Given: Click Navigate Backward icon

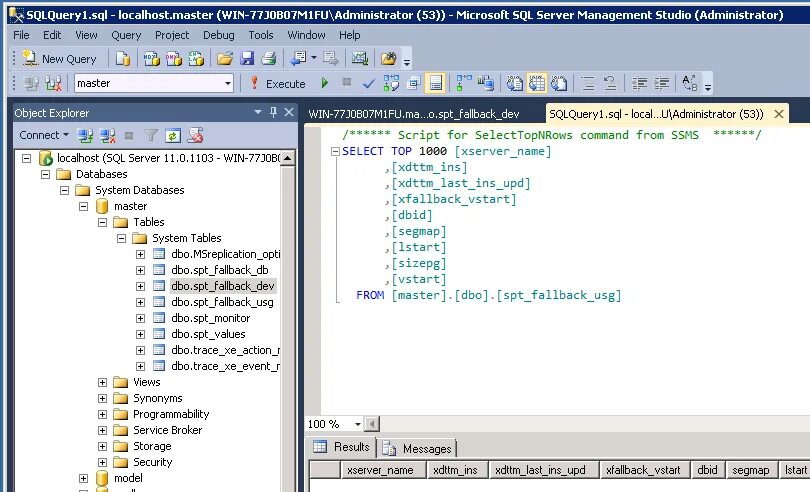Looking at the screenshot, I should tap(299, 58).
